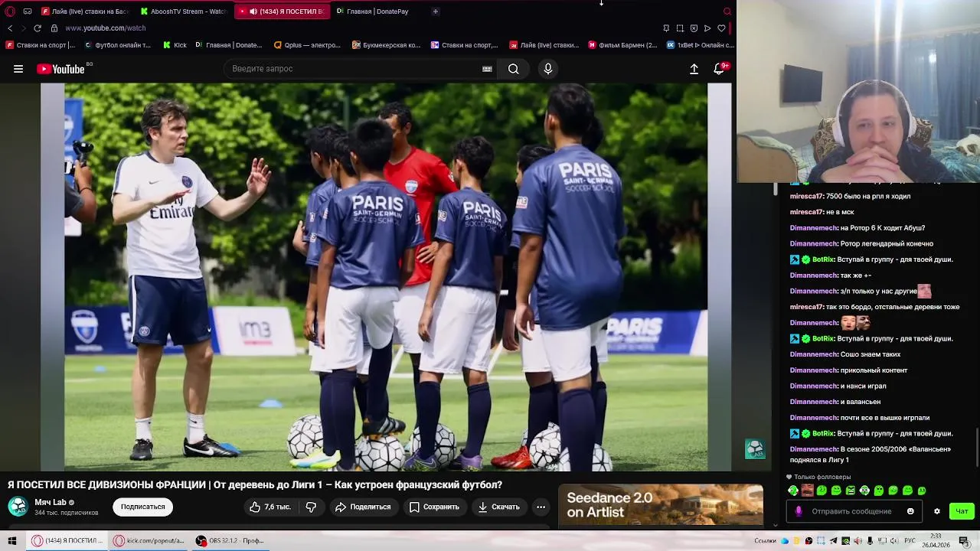980x551 pixels.
Task: Start voice search with microphone icon
Action: [x=548, y=69]
